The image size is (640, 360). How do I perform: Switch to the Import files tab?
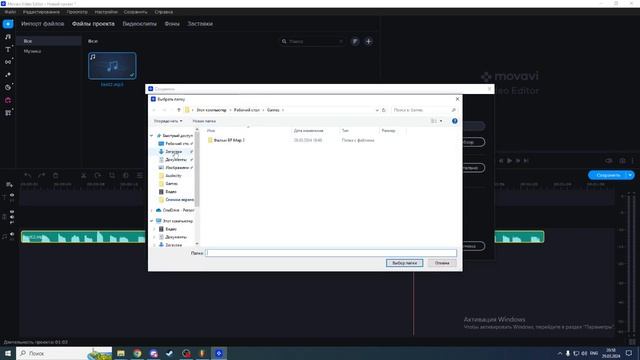43,24
